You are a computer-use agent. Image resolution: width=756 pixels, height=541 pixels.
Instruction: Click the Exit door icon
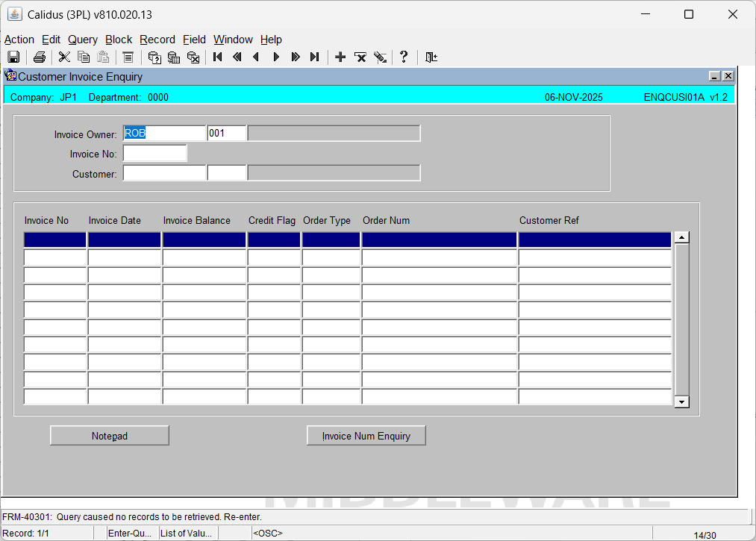pos(431,57)
